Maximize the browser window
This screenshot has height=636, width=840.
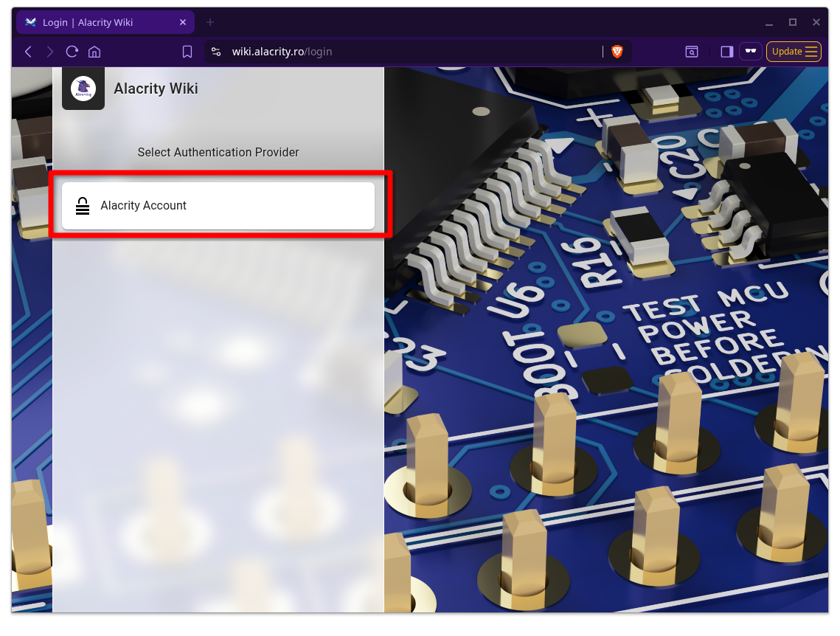click(x=792, y=23)
